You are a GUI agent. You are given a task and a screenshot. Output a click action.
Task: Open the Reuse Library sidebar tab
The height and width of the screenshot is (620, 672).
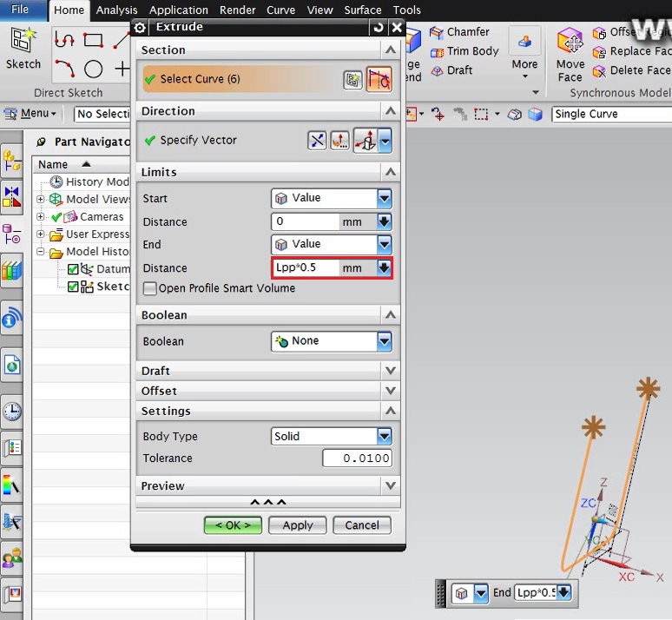tap(11, 271)
